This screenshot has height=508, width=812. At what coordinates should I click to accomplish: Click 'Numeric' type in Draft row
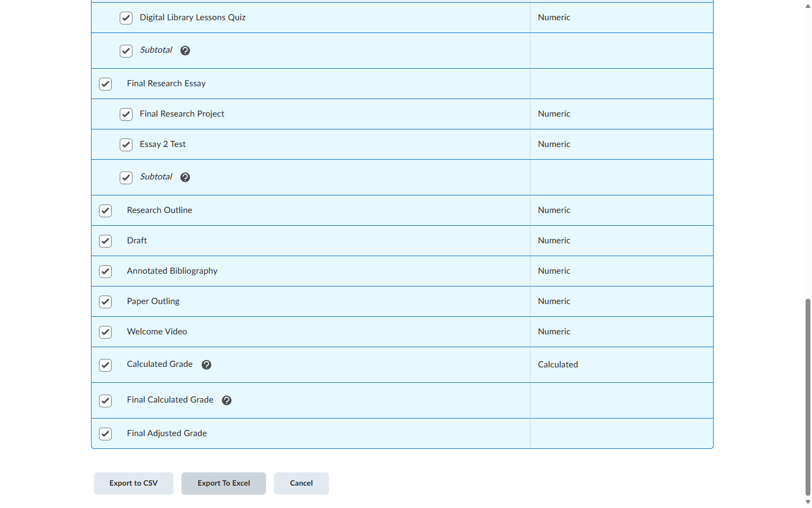click(554, 241)
